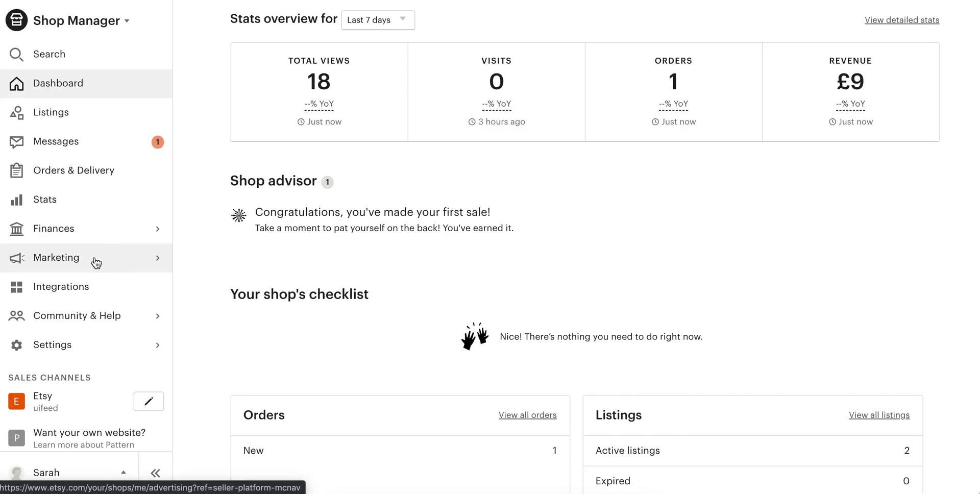Expand the Finances submenu arrow
980x494 pixels.
157,229
